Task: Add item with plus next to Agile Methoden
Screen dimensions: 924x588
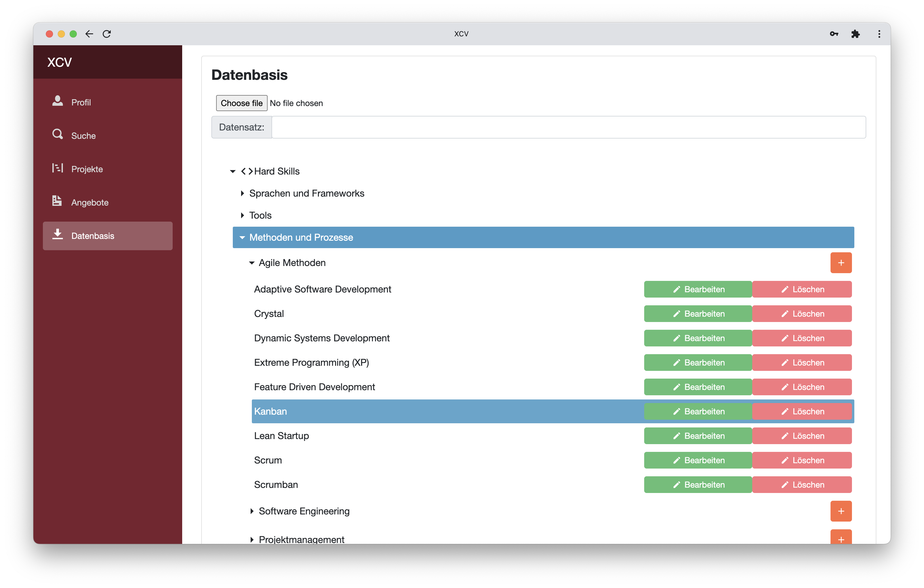Action: coord(841,263)
